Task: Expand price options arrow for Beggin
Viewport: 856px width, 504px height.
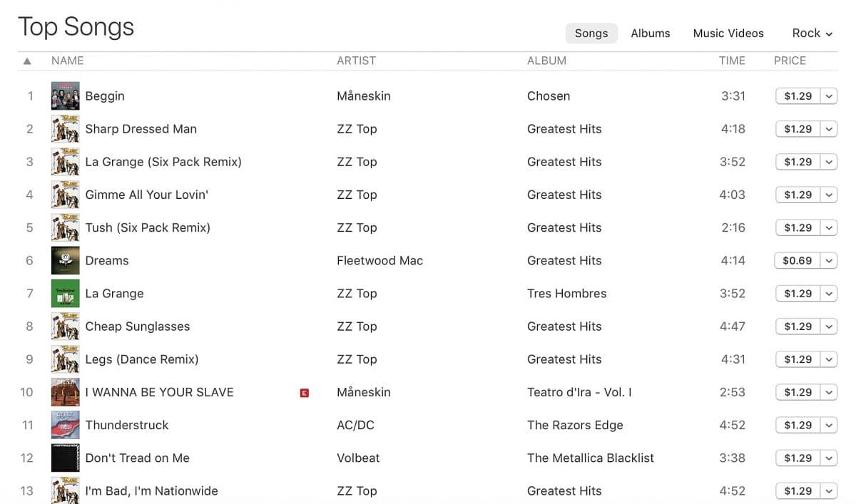Action: tap(829, 96)
